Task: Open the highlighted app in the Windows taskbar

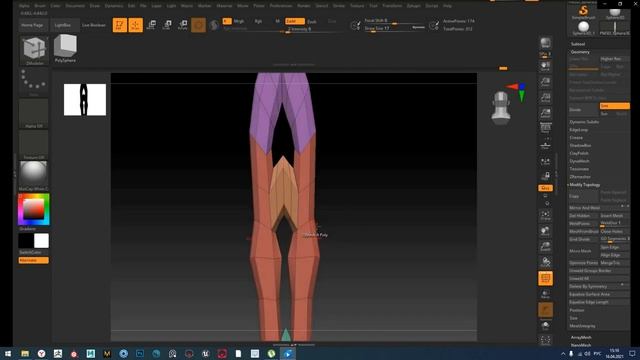Action: [287, 353]
